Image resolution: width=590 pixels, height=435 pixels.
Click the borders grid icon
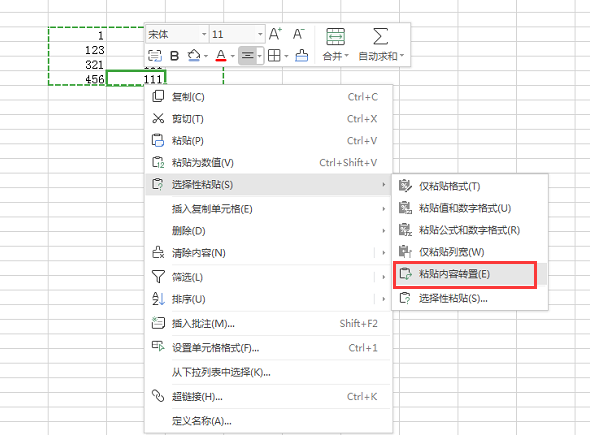[x=274, y=56]
